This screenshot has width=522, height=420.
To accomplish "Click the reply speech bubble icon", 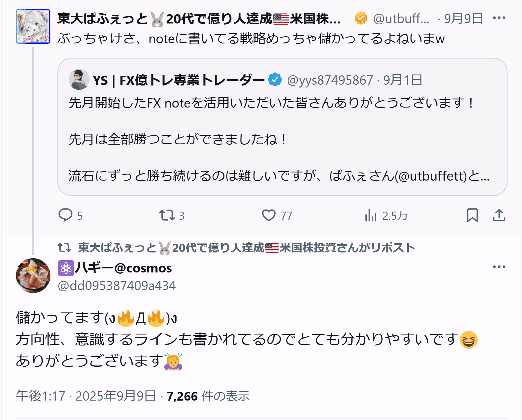I will tap(66, 215).
